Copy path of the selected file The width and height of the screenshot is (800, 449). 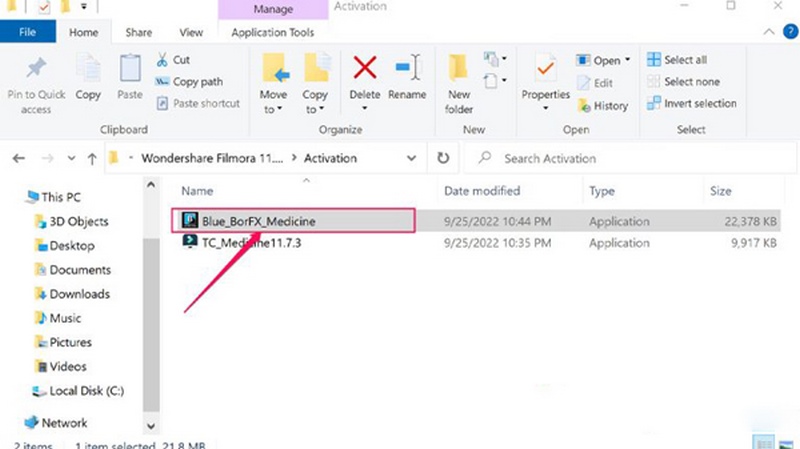pos(189,82)
